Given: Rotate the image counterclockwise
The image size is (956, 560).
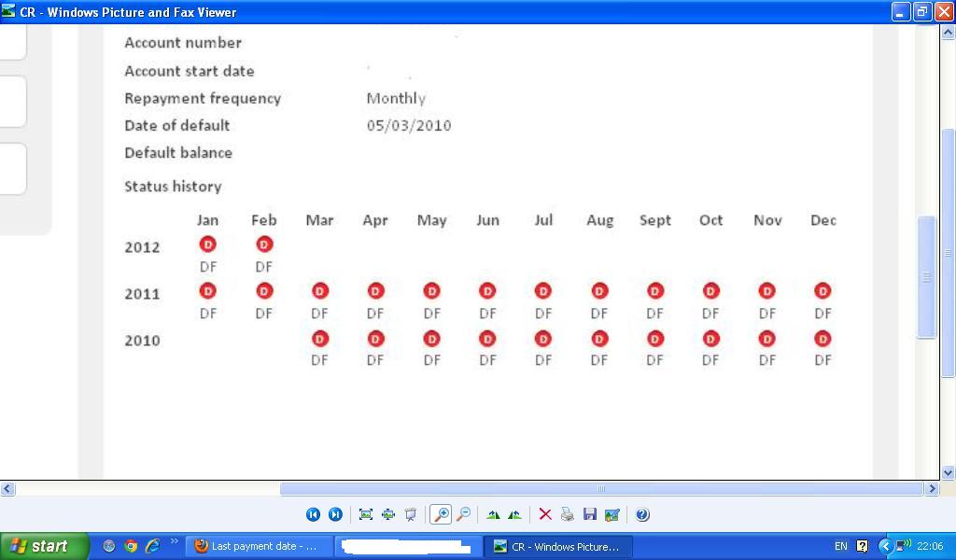Looking at the screenshot, I should point(514,514).
